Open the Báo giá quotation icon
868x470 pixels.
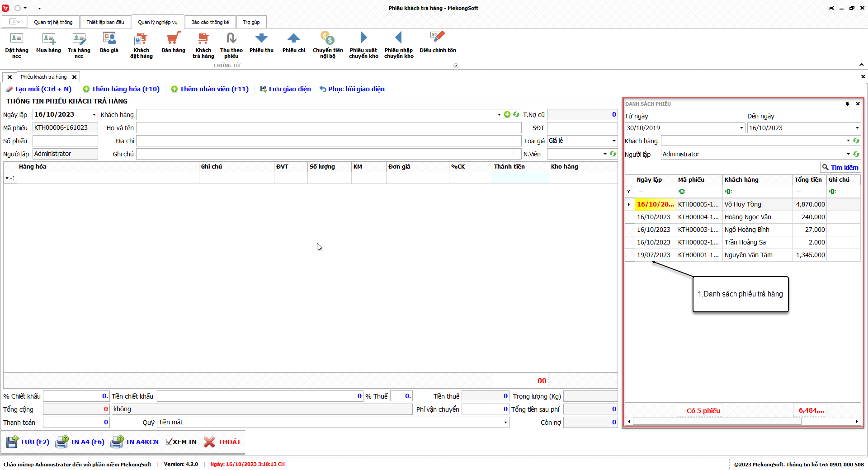(109, 39)
